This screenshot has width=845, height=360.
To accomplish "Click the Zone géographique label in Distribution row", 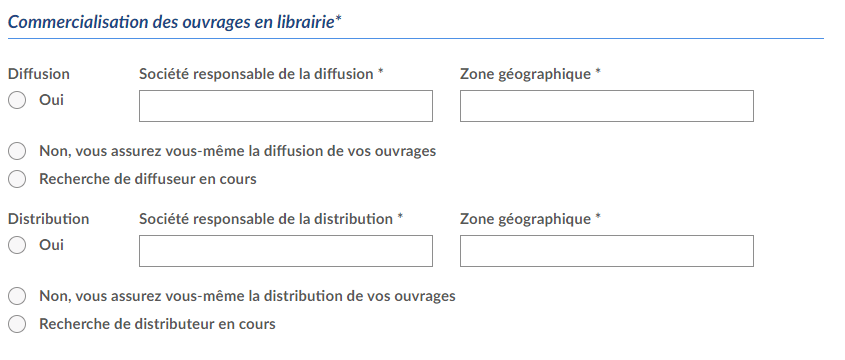I will pyautogui.click(x=525, y=219).
